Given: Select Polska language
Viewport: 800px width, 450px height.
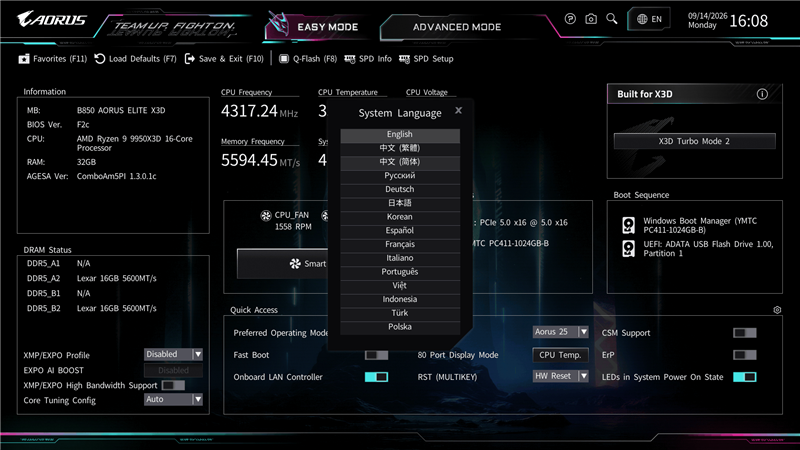Looking at the screenshot, I should [400, 327].
